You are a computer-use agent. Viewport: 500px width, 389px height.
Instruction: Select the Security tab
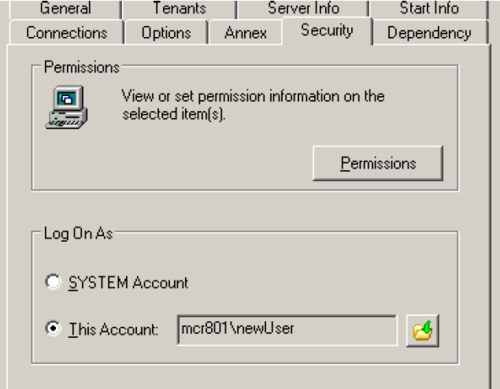point(327,31)
